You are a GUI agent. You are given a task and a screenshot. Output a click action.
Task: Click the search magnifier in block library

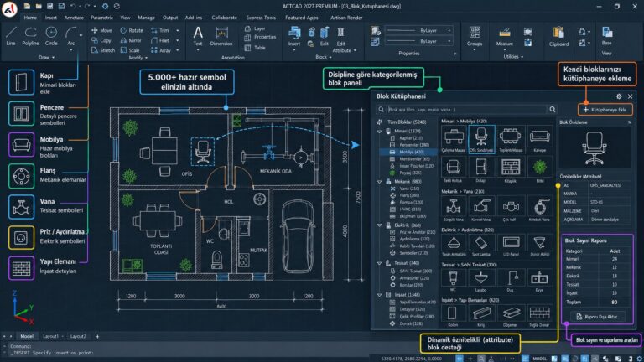[553, 109]
